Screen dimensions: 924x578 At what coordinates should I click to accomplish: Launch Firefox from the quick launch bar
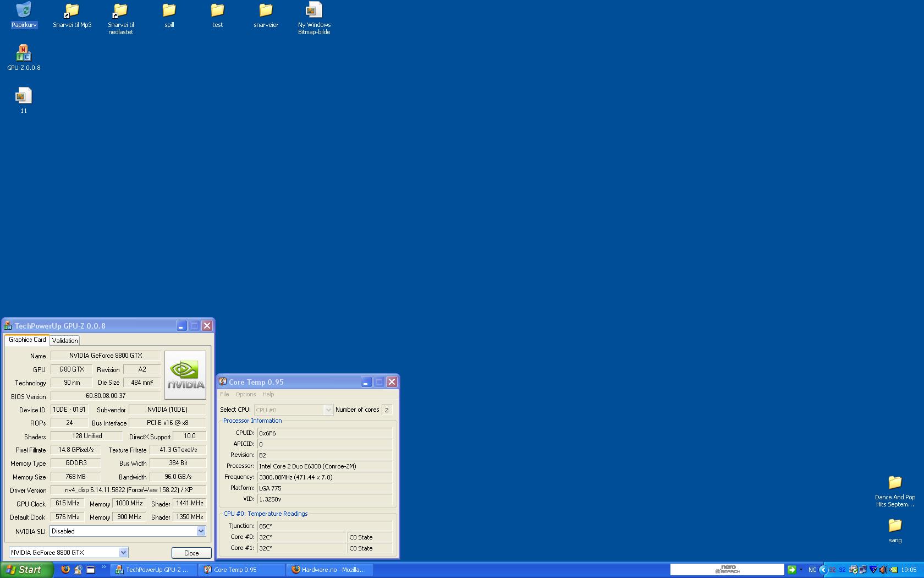(65, 570)
